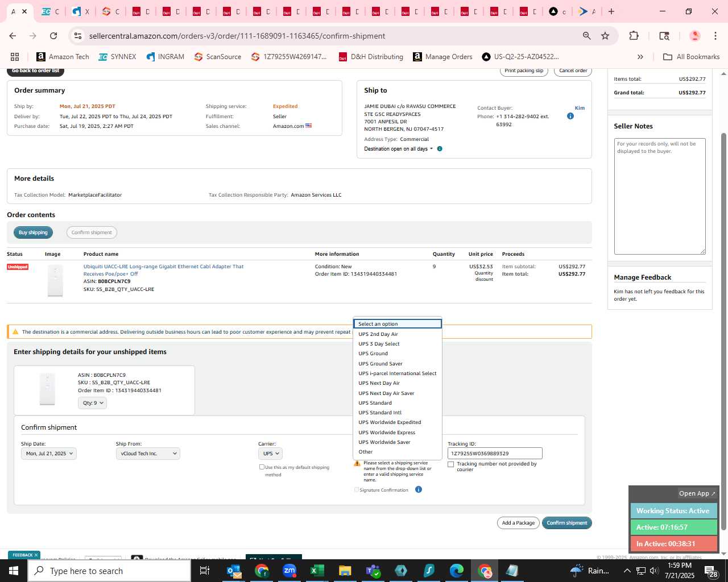This screenshot has width=728, height=582.
Task: Choose UPS Ground Saver option
Action: click(397, 364)
